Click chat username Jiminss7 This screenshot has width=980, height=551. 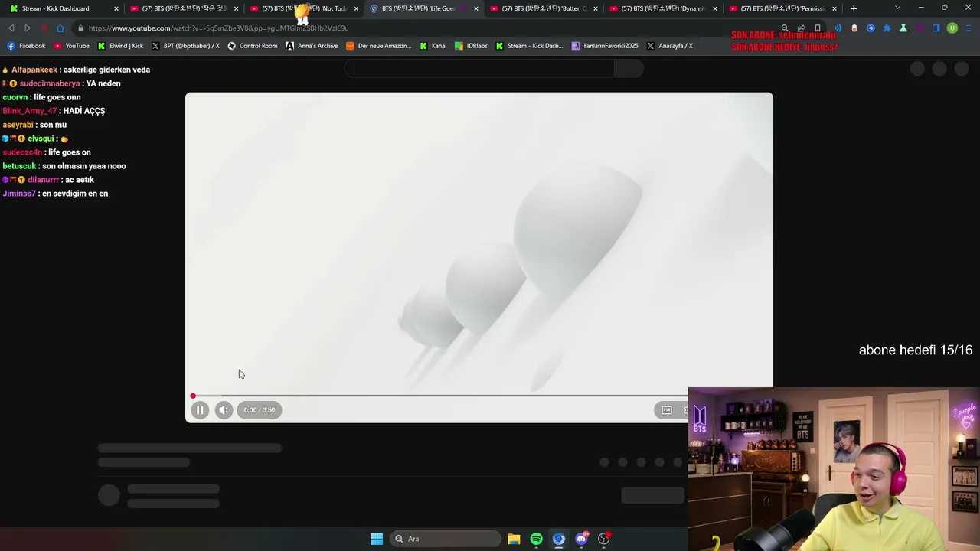click(19, 194)
